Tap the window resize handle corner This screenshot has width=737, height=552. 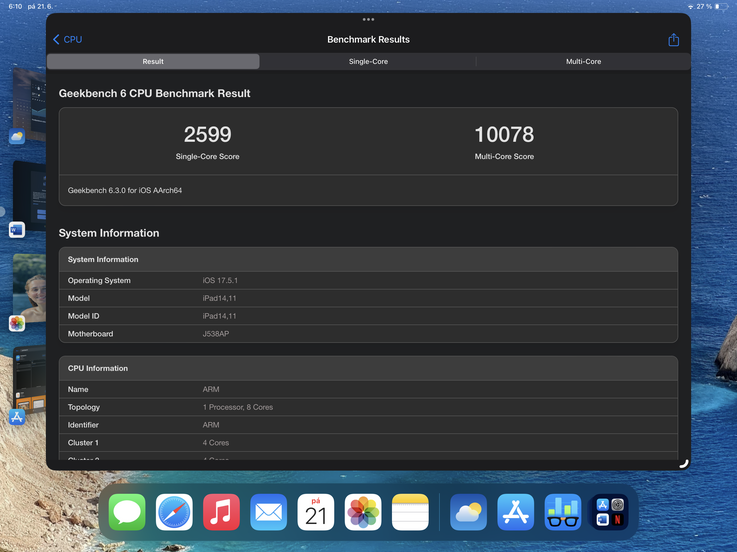[684, 464]
